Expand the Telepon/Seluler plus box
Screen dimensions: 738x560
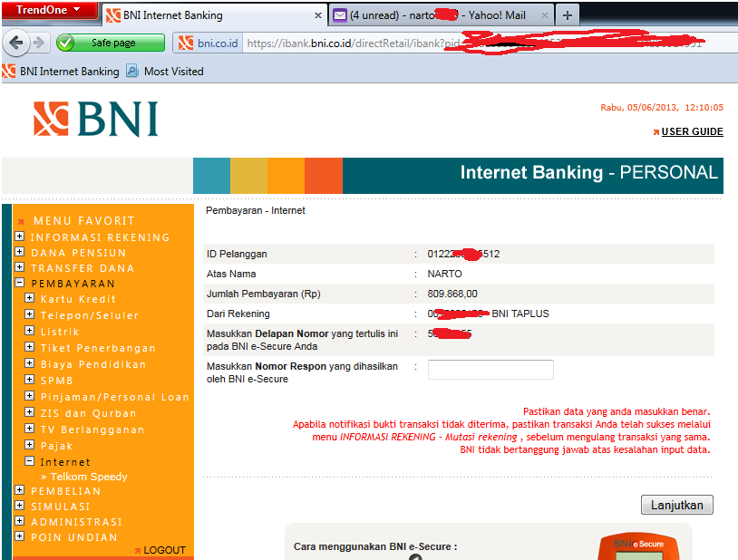30,314
